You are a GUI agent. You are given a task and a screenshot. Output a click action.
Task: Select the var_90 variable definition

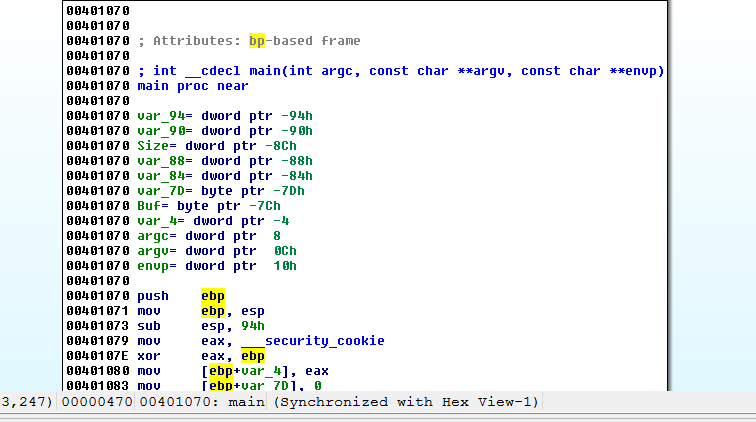pyautogui.click(x=155, y=131)
